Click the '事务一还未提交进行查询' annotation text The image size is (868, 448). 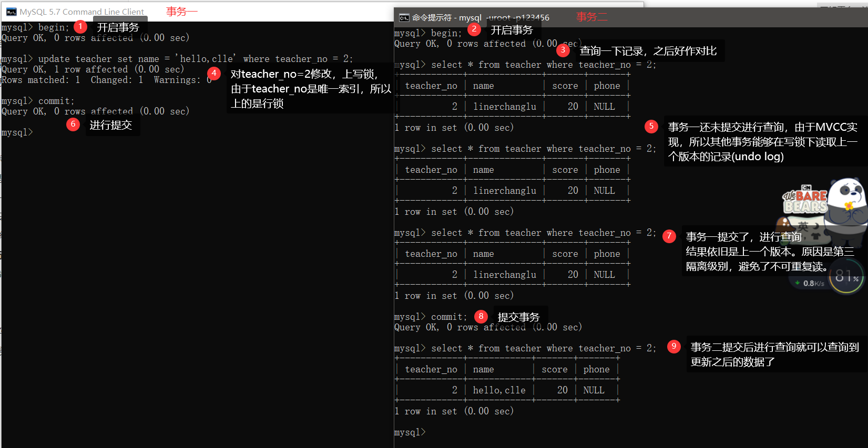[x=763, y=142]
